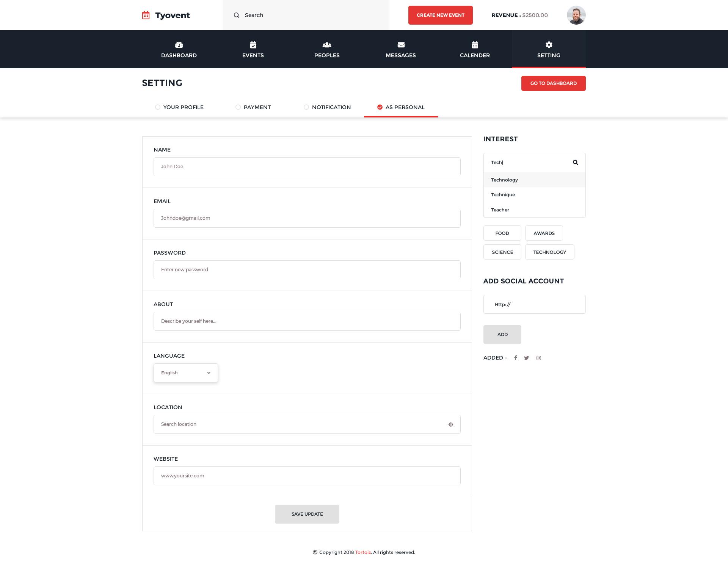Choose Technique from the interest suggestions
This screenshot has height=574, width=728.
pyautogui.click(x=503, y=195)
